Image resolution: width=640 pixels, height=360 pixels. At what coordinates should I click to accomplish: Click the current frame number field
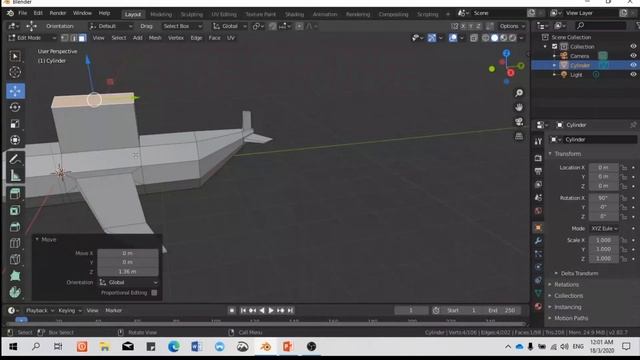[411, 311]
